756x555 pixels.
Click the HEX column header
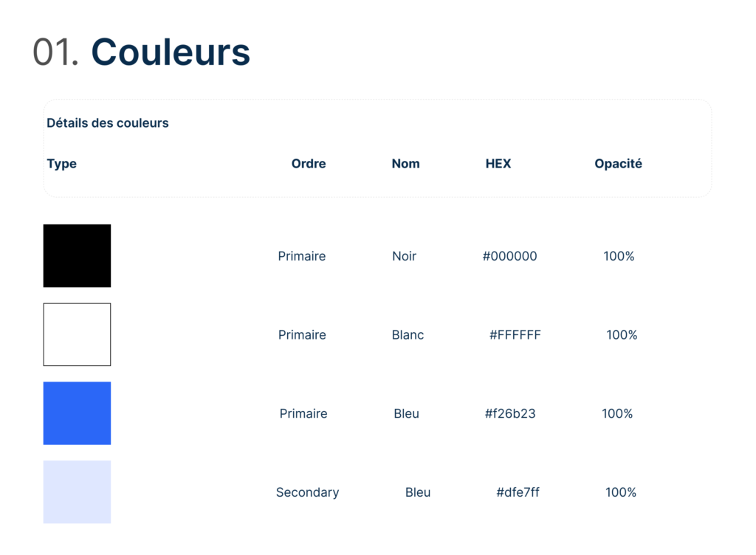[x=498, y=164]
